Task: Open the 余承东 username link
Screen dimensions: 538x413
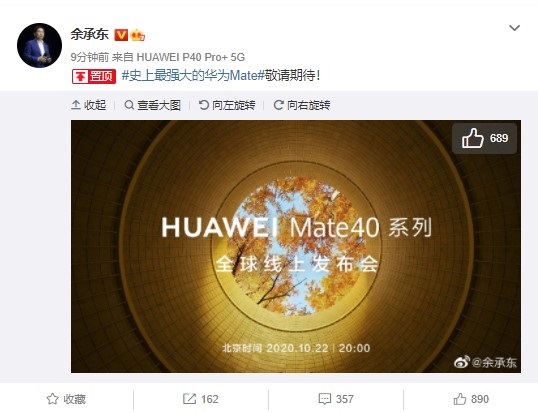Action: (x=90, y=35)
